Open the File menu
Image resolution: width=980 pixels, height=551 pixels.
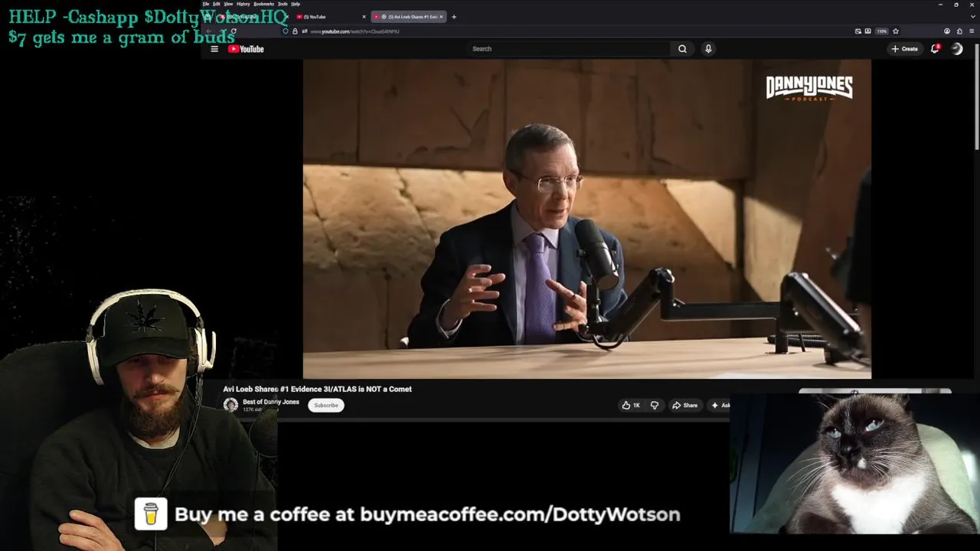point(206,4)
